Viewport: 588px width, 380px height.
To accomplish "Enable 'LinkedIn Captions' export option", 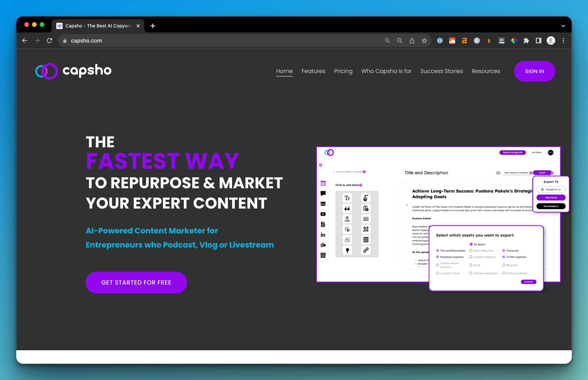I will pyautogui.click(x=482, y=257).
